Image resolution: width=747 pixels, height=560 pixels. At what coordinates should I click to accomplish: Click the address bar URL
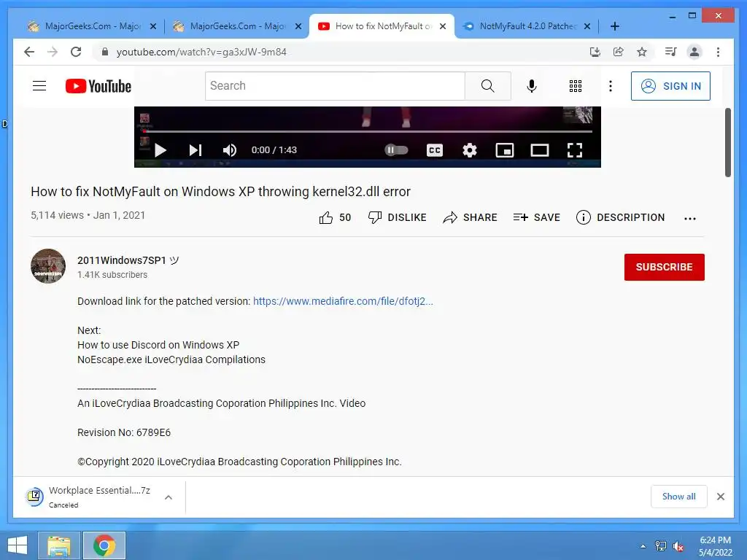(201, 52)
